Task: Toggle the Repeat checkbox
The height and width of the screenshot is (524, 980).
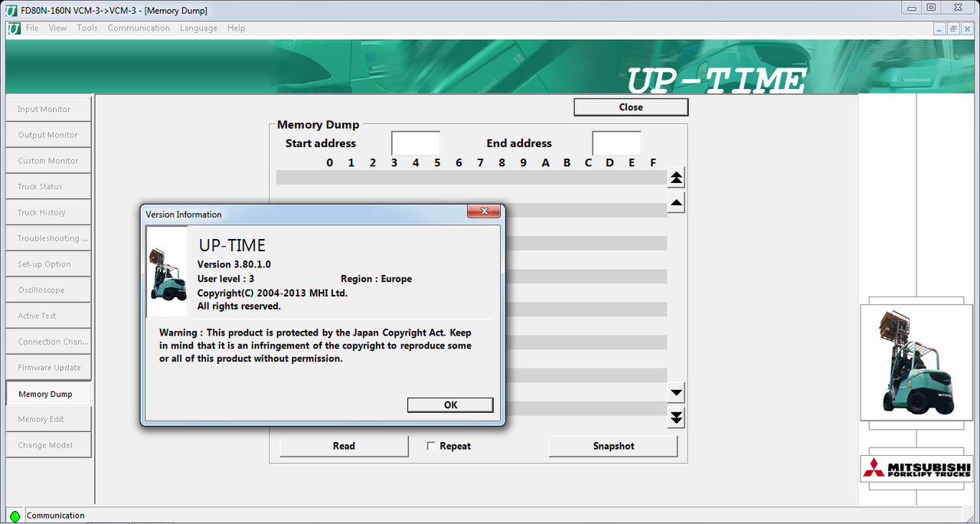Action: 431,446
